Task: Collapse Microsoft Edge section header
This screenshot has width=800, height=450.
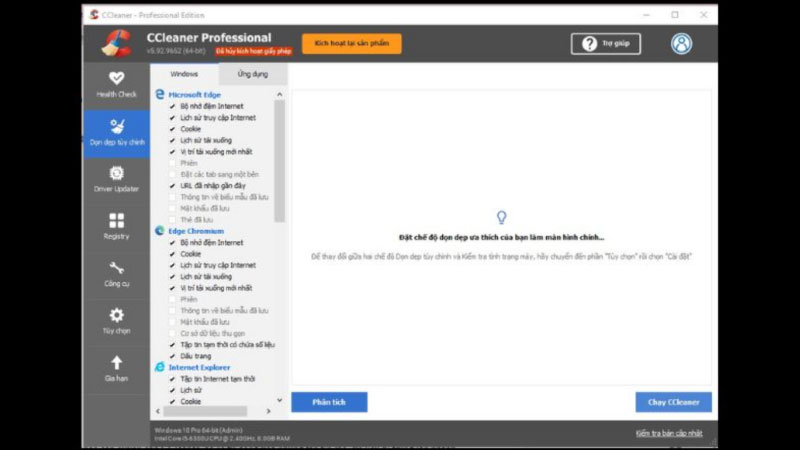Action: (194, 94)
